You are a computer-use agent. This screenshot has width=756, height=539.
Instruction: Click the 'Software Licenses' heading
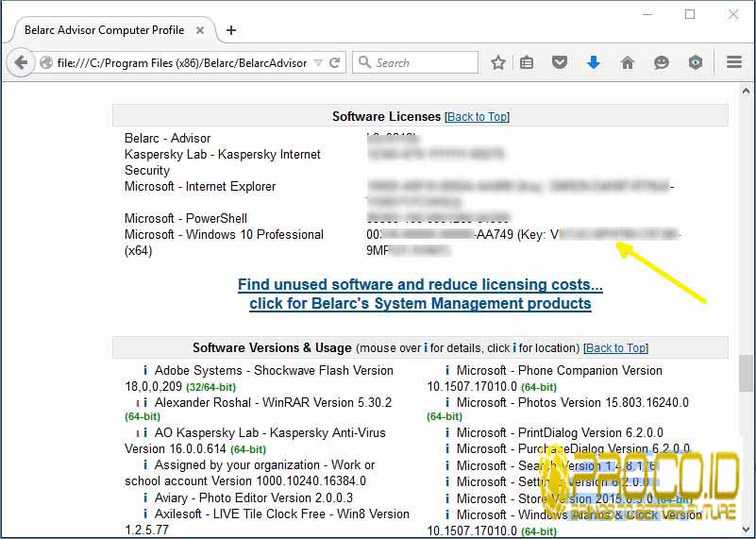click(386, 117)
